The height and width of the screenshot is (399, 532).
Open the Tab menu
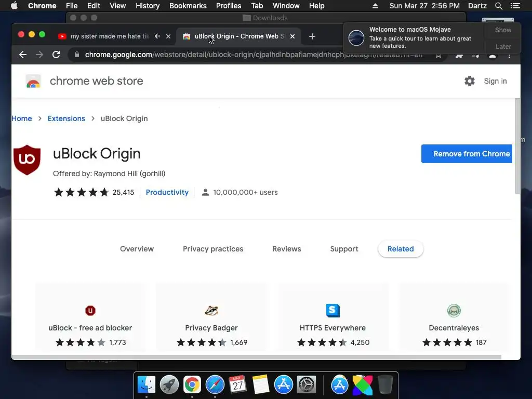[x=257, y=6]
